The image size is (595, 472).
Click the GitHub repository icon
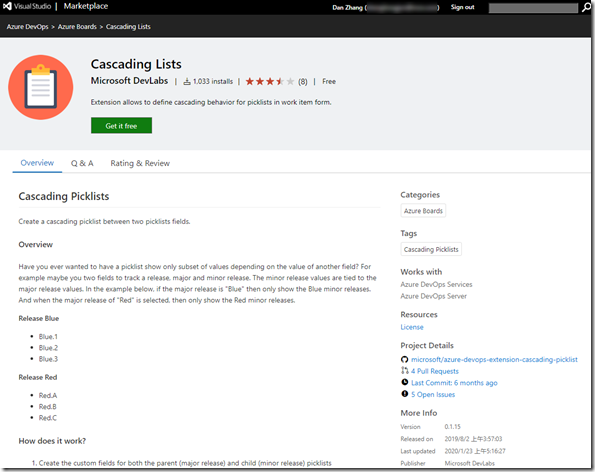tap(405, 359)
